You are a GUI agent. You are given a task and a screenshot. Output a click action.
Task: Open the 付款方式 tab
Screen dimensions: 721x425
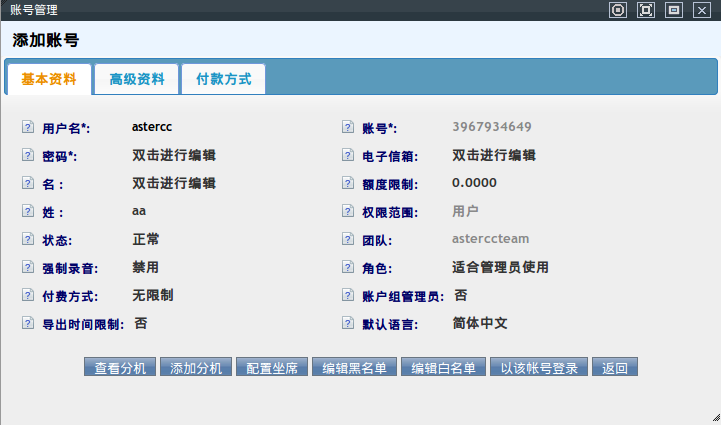point(223,79)
